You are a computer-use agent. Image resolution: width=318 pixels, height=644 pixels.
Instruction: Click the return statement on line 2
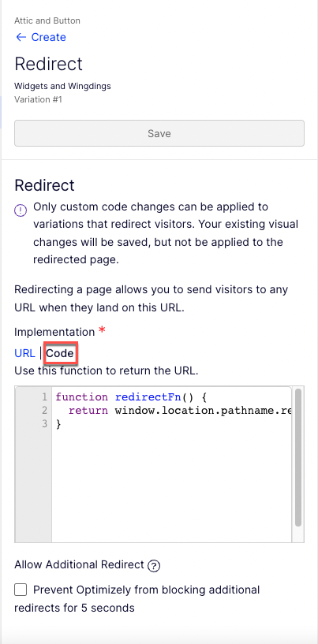pos(88,411)
